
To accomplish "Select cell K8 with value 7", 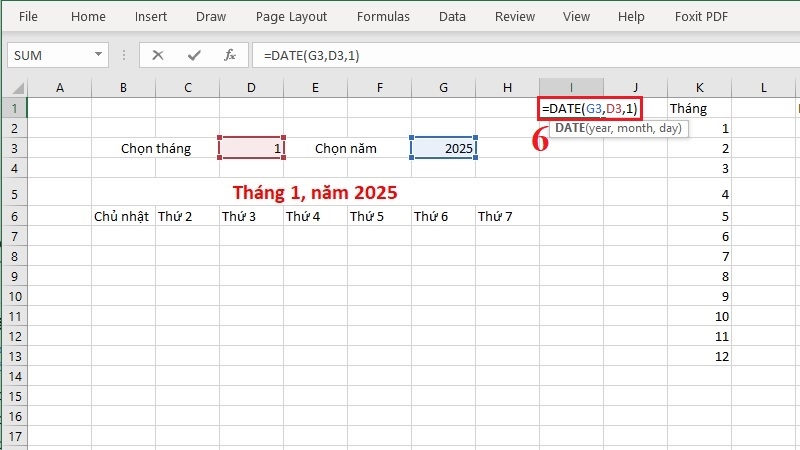I will [699, 256].
